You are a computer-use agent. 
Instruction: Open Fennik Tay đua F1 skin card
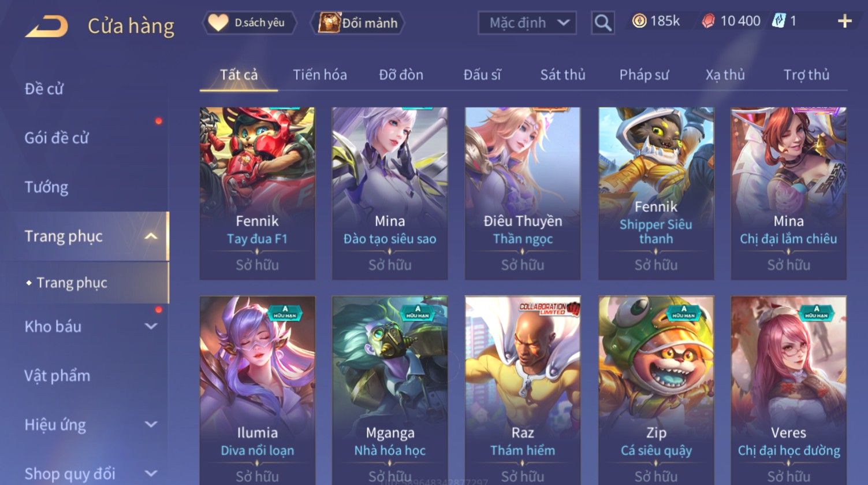point(257,193)
